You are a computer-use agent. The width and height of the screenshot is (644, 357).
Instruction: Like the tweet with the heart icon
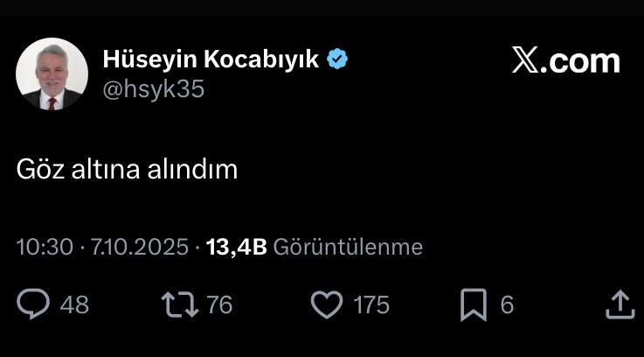point(327,304)
